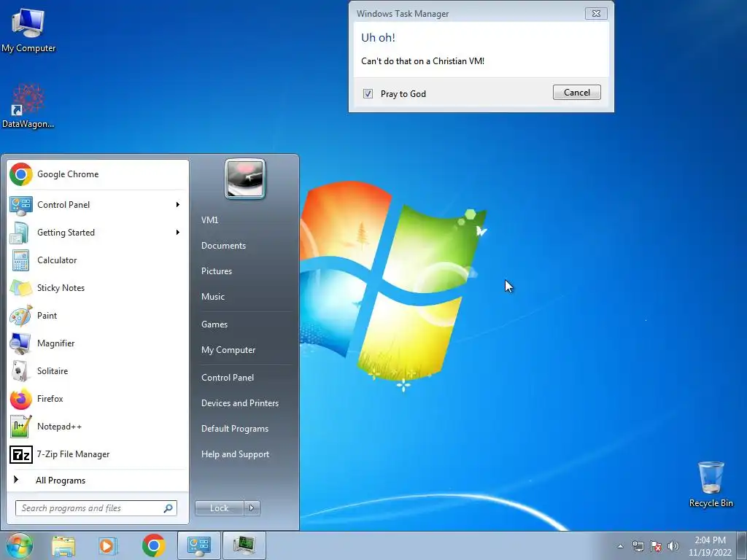Viewport: 747px width, 560px height.
Task: Open the Getting Started icon
Action: point(21,233)
